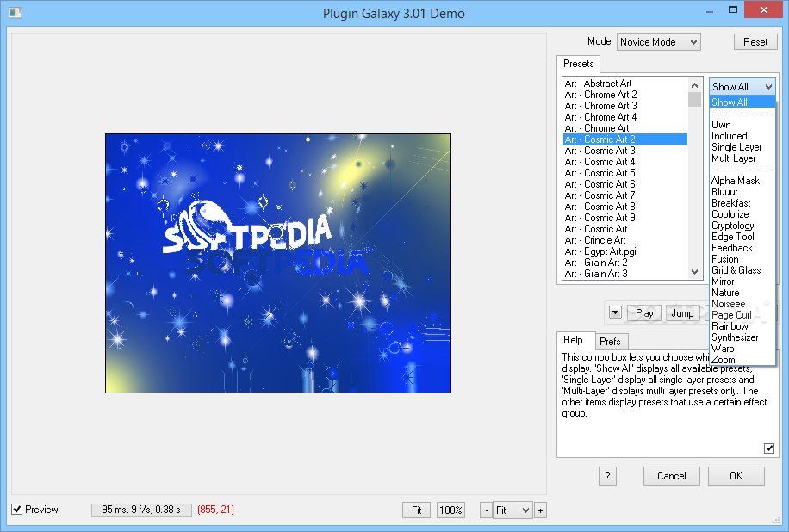
Task: Select preset 'Art - Chrome Art 3'
Action: tap(625, 106)
